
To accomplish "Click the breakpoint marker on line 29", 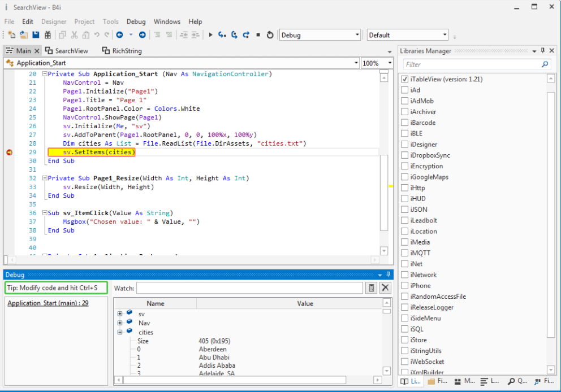I will (x=9, y=153).
